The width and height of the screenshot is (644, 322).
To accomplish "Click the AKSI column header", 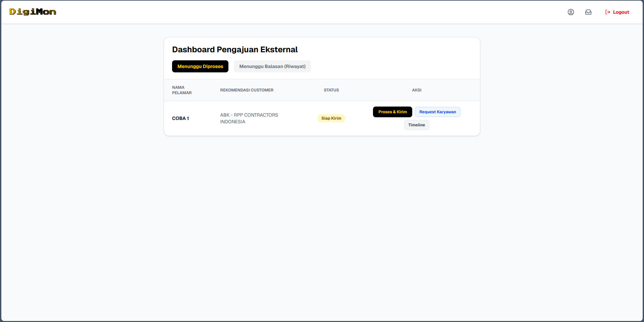I will click(x=417, y=90).
